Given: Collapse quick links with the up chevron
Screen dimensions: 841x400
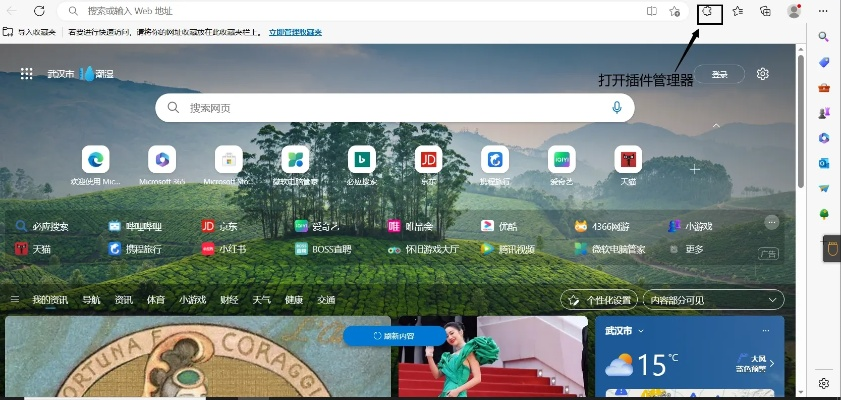Looking at the screenshot, I should tap(716, 125).
